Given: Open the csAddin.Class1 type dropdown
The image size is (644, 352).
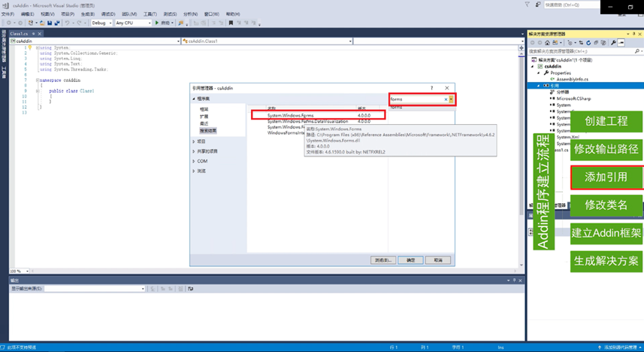Looking at the screenshot, I should (x=350, y=41).
